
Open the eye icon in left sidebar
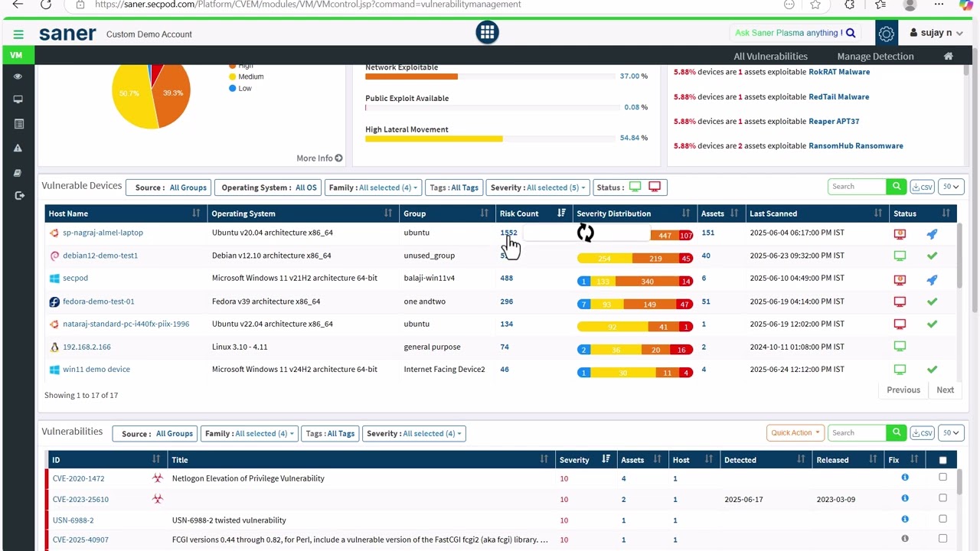tap(18, 77)
